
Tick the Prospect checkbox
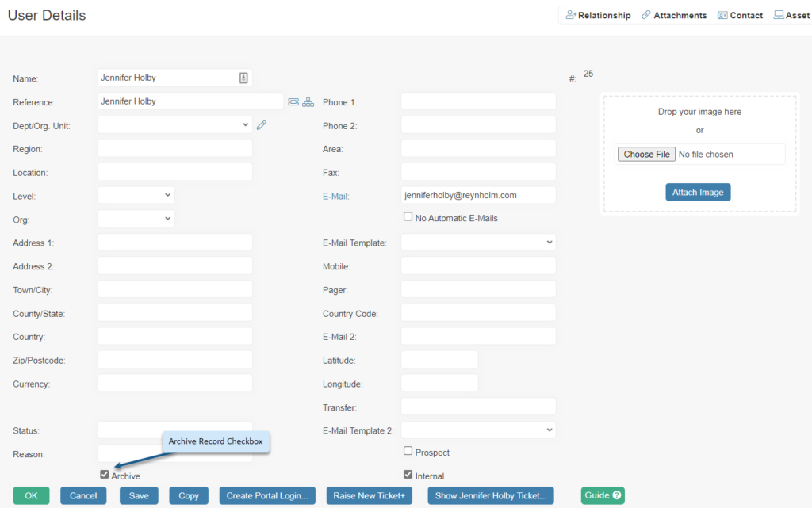[408, 451]
